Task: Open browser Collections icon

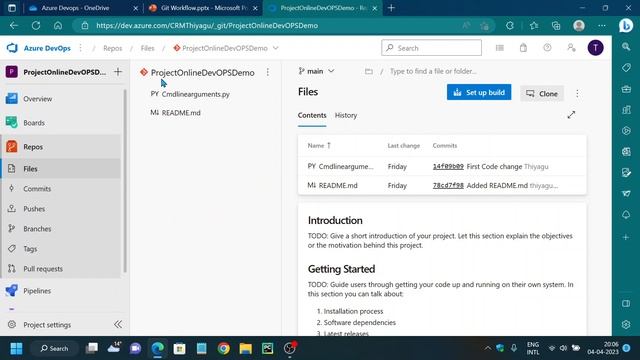Action: click(556, 25)
